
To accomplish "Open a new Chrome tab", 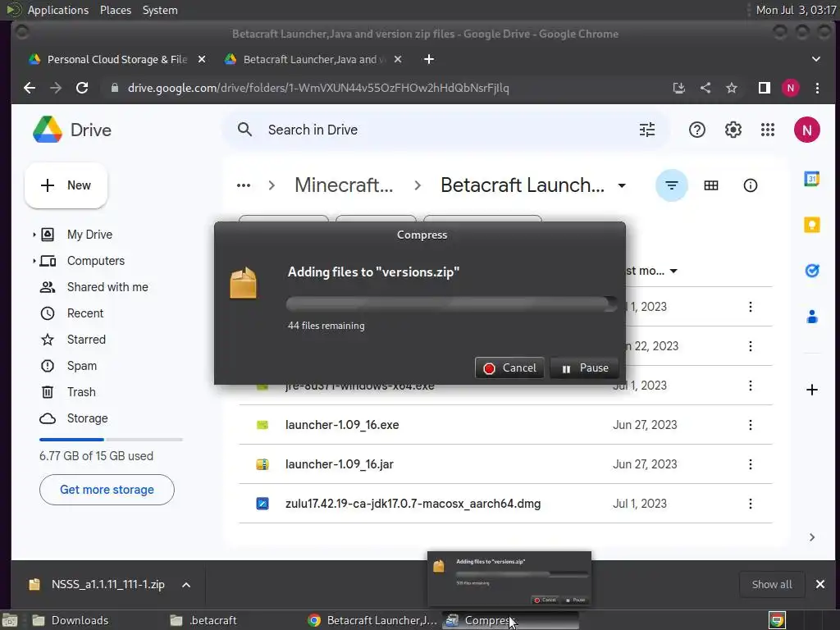I will point(428,59).
